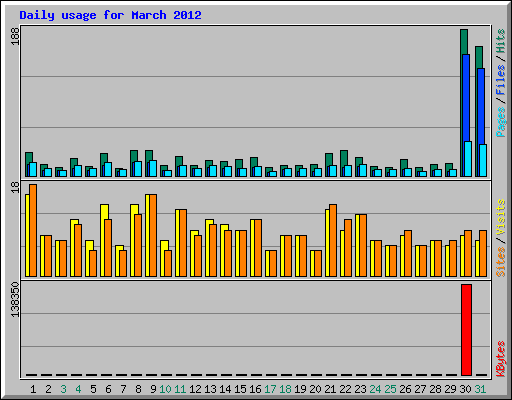This screenshot has height=400, width=512.
Task: Select the orange Visits bar for day 31
Action: [483, 253]
